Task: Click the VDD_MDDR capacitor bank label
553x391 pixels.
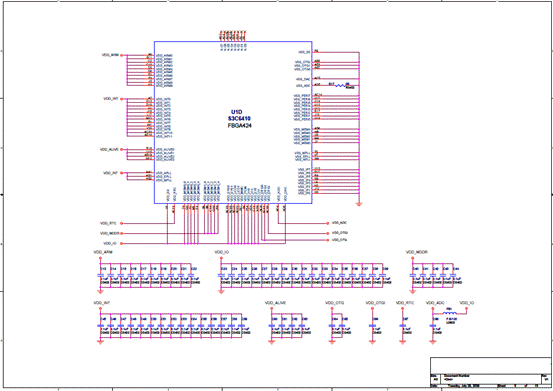Action: [x=417, y=252]
